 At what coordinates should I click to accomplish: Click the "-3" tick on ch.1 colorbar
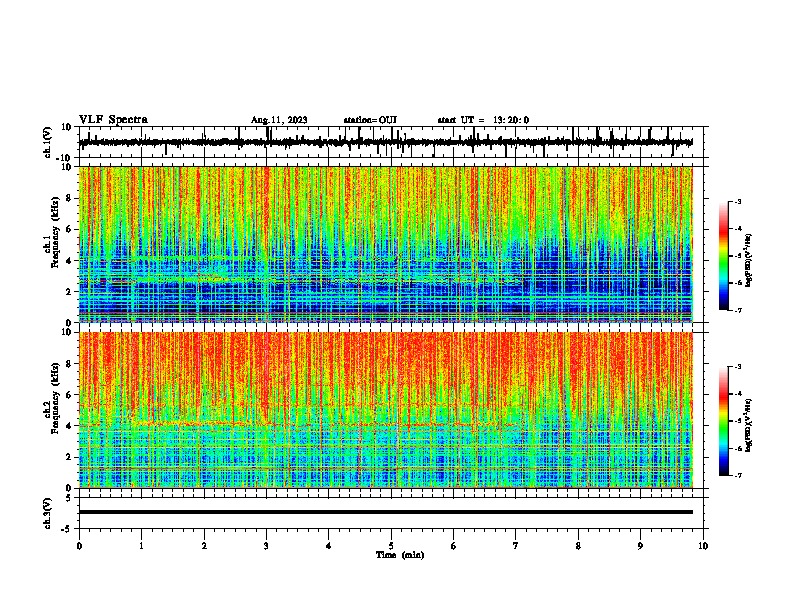click(738, 201)
